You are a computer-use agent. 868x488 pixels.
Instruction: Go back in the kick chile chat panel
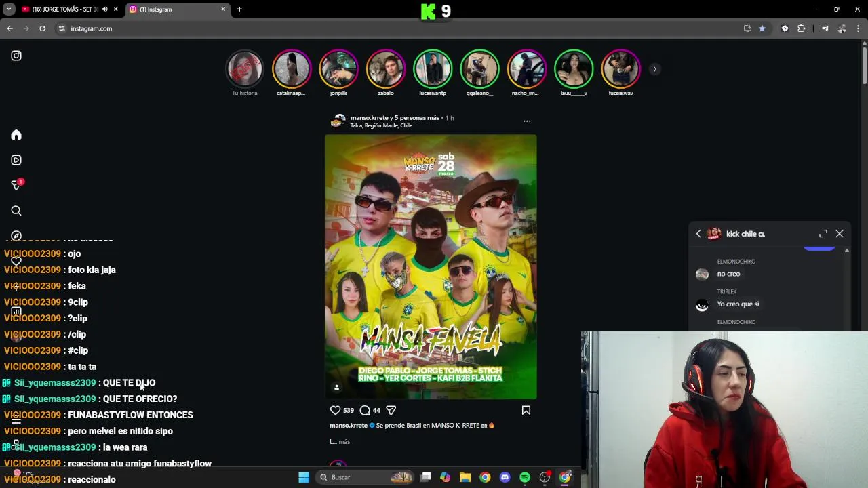pyautogui.click(x=698, y=234)
